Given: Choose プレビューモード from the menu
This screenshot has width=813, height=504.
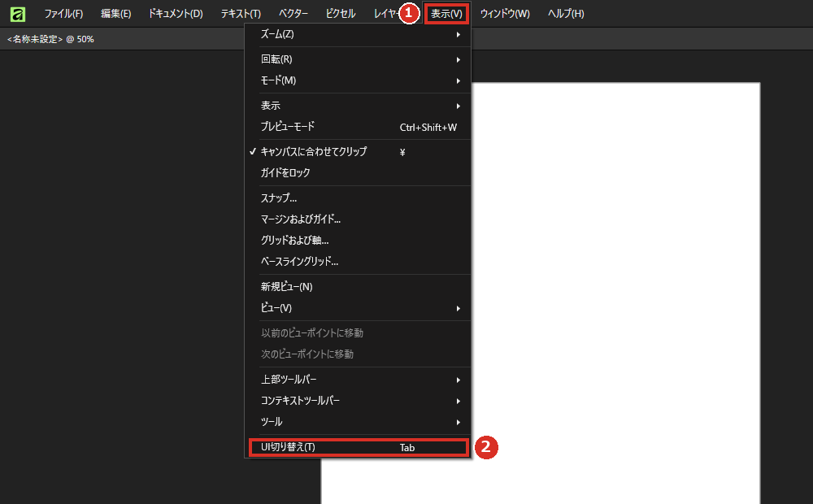Looking at the screenshot, I should tap(358, 127).
